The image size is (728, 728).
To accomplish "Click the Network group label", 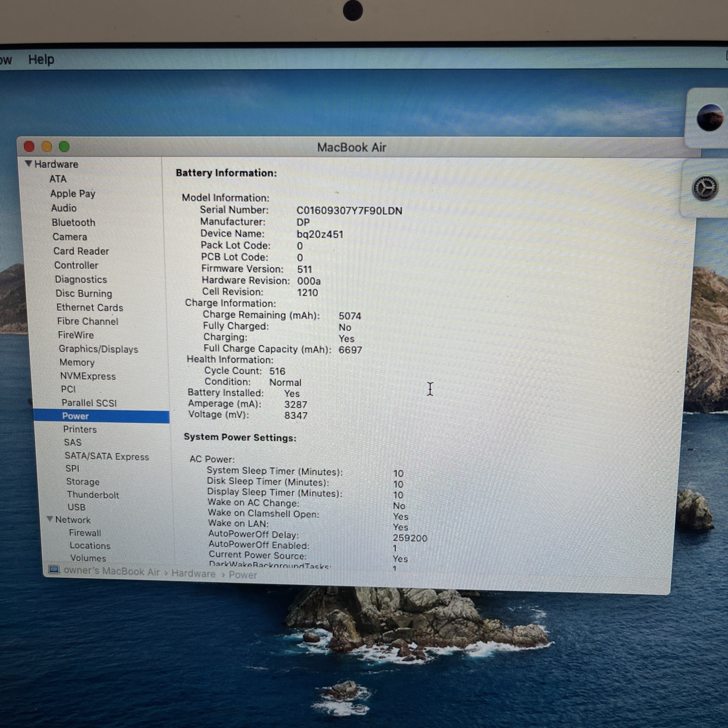I will tap(73, 520).
